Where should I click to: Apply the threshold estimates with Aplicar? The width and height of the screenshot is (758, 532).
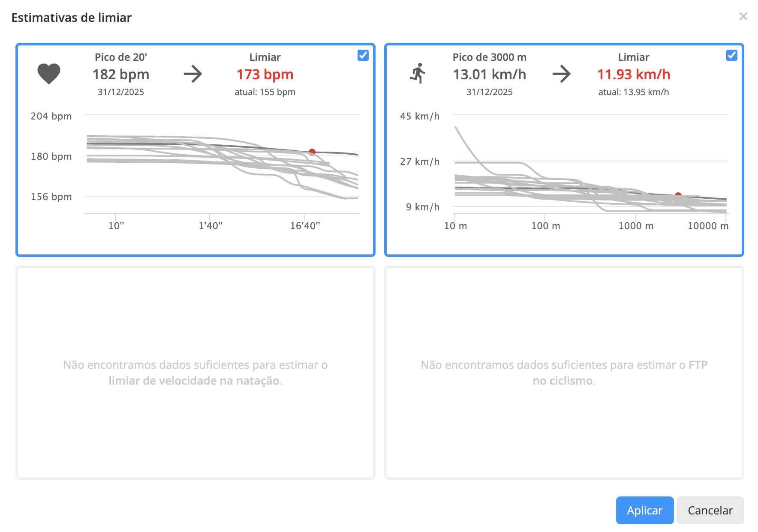tap(645, 510)
